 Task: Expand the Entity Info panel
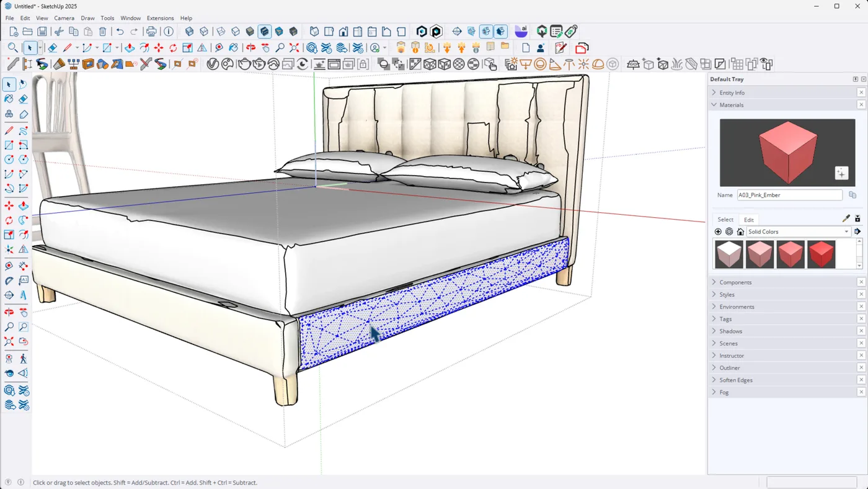732,92
